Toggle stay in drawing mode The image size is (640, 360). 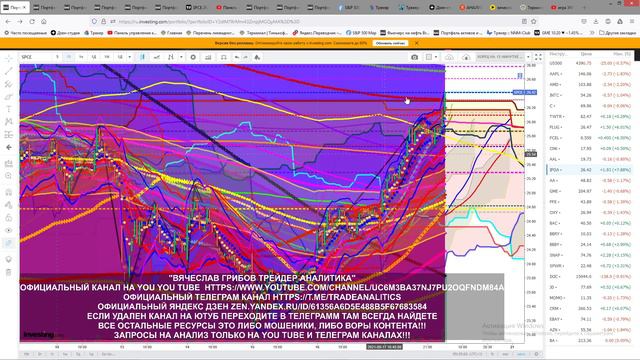(x=9, y=205)
